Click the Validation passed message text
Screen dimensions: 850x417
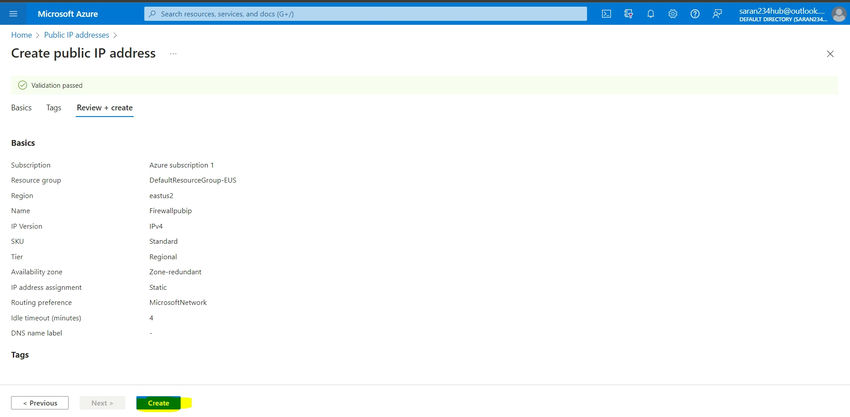(57, 86)
